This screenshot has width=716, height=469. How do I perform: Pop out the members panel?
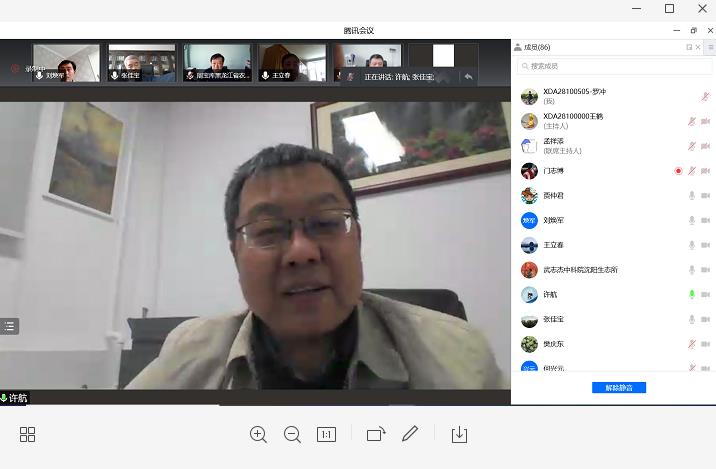(689, 47)
